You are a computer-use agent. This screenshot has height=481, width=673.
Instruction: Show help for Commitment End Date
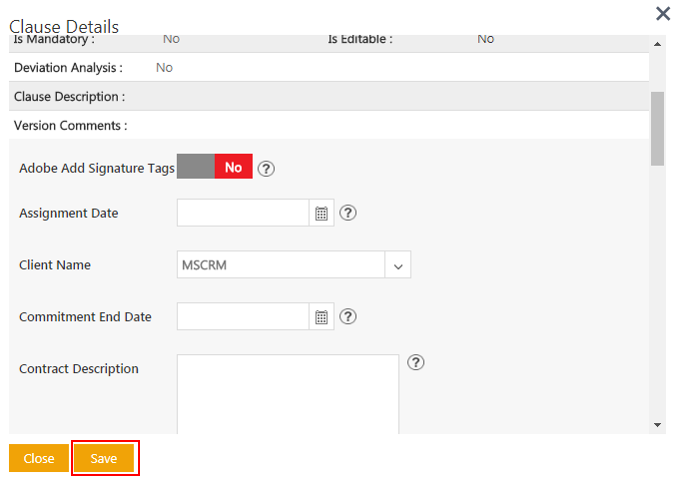(x=348, y=317)
